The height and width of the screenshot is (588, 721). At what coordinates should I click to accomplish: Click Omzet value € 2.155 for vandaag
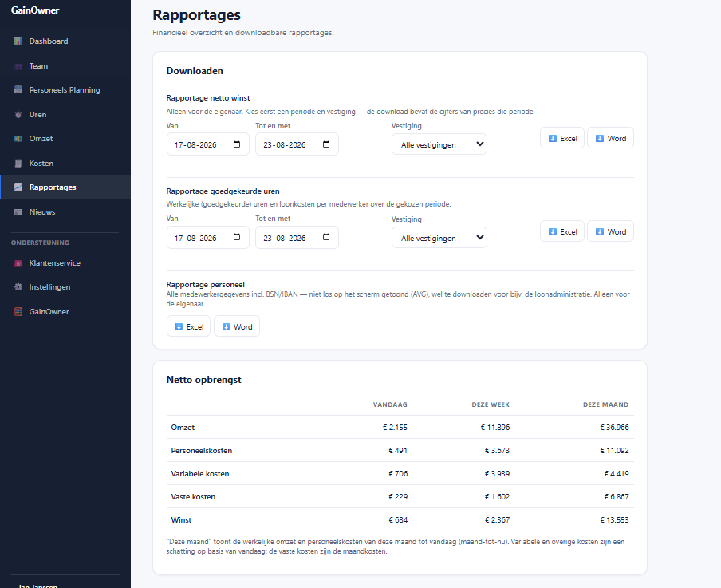(395, 427)
